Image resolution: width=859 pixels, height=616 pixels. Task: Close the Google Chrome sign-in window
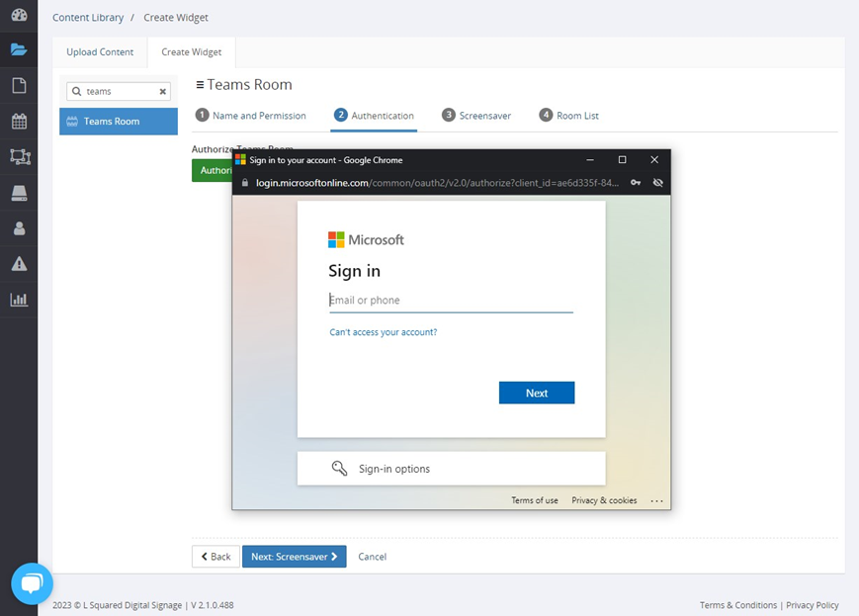pos(654,159)
